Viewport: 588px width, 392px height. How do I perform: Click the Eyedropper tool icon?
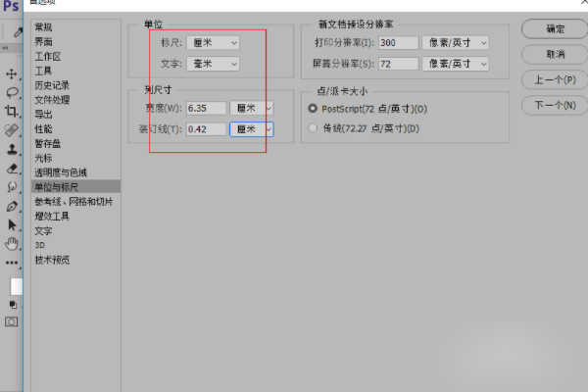[18, 32]
